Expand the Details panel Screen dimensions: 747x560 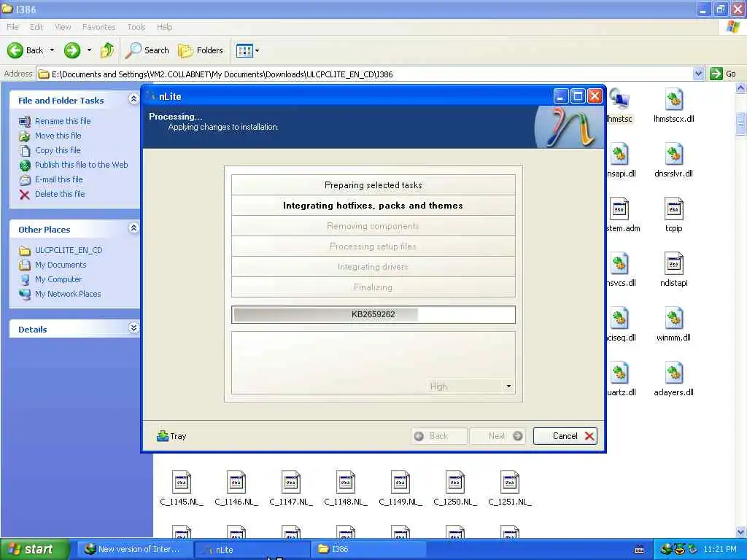click(133, 328)
